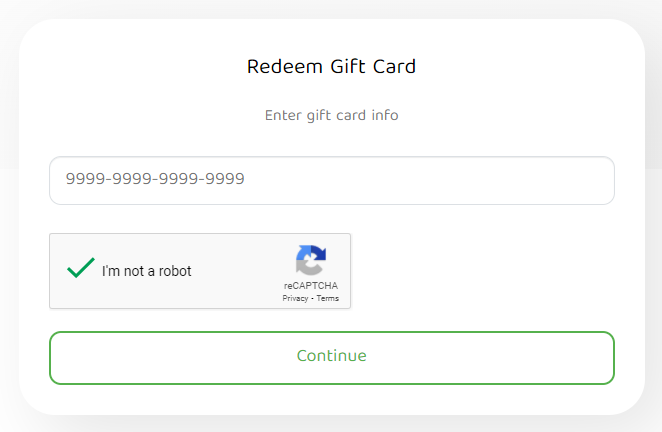View Google's Privacy policy from the captcha
662x432 pixels.
click(x=295, y=298)
